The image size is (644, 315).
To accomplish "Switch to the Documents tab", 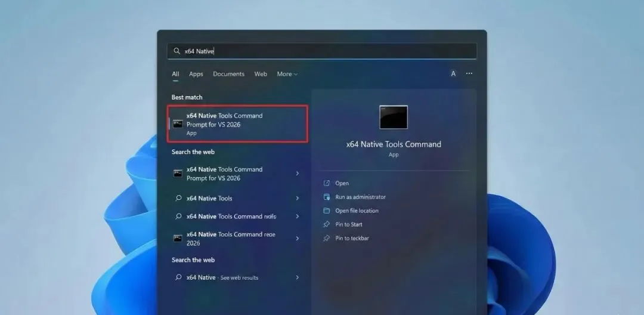I will pyautogui.click(x=228, y=74).
